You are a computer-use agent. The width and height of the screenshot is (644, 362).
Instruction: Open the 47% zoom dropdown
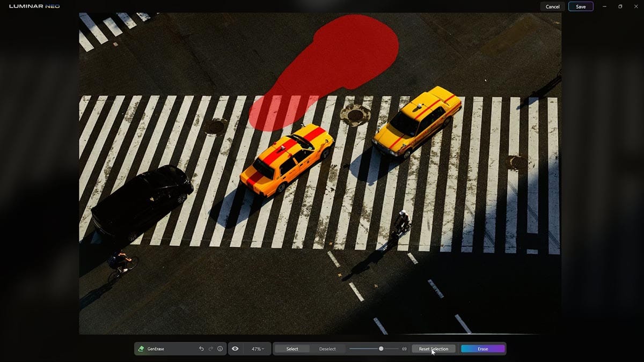[x=258, y=349]
